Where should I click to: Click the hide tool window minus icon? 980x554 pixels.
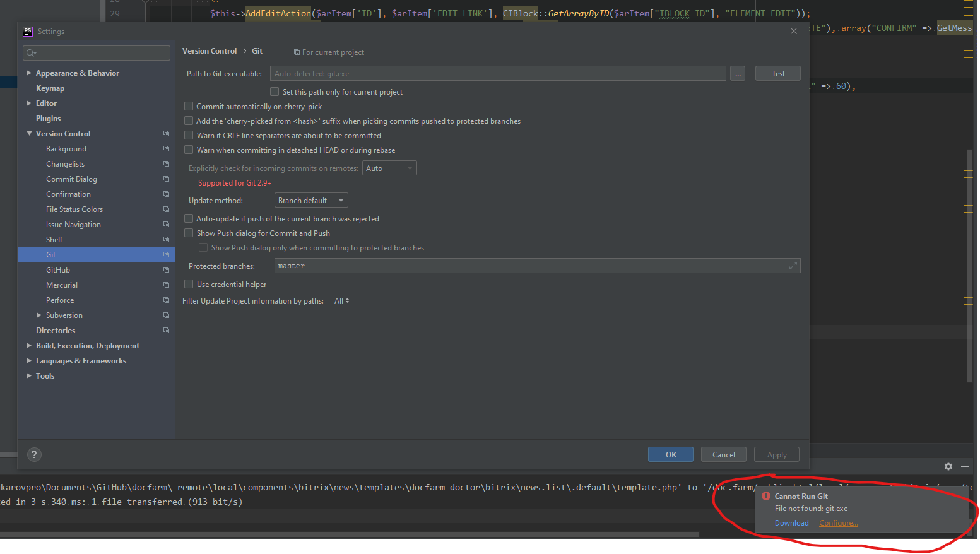(965, 466)
